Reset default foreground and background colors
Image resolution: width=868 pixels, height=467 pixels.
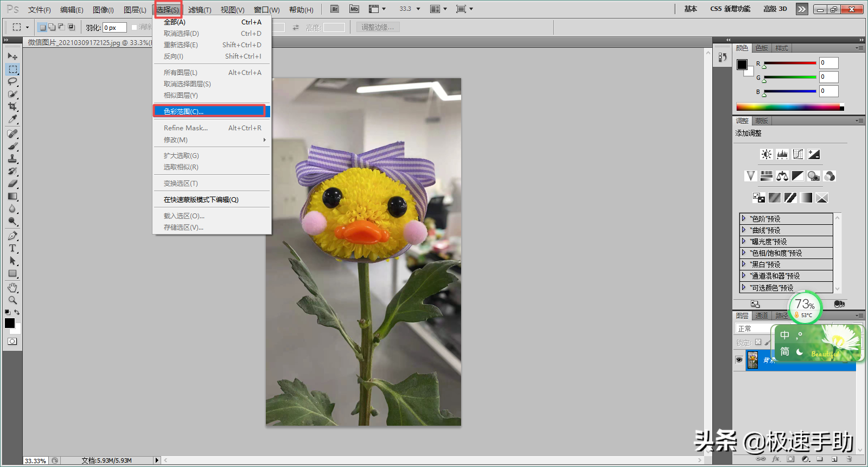[8, 312]
